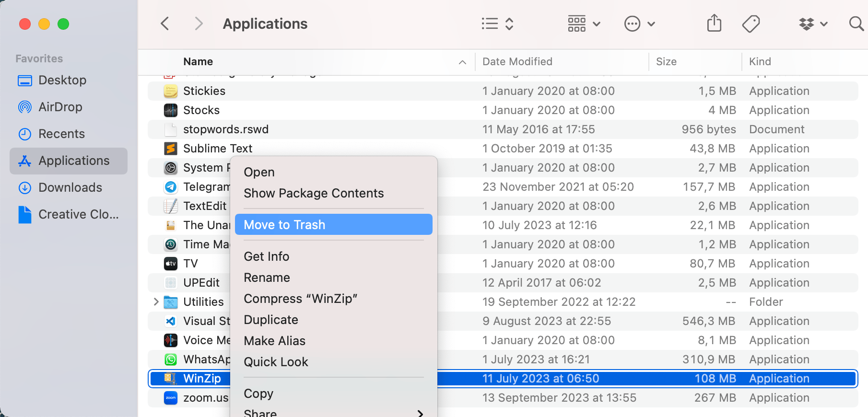The width and height of the screenshot is (868, 417).
Task: Choose Compress “WinZip”
Action: click(334, 299)
